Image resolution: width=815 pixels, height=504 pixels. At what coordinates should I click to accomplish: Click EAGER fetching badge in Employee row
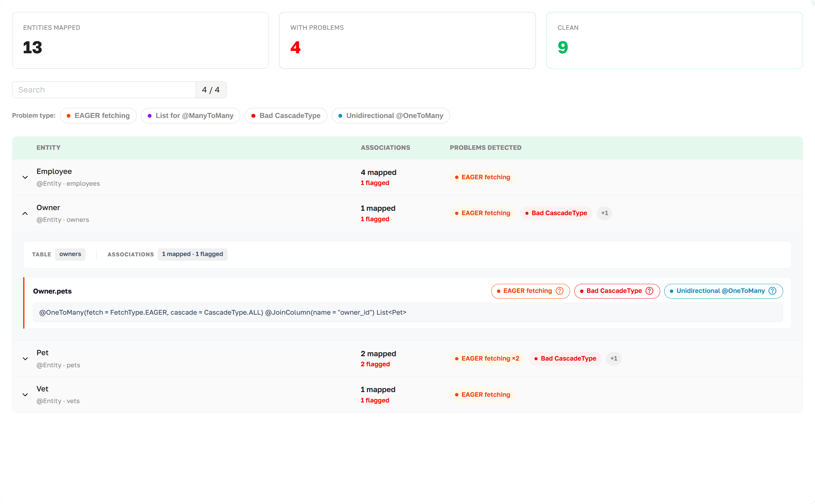[483, 177]
